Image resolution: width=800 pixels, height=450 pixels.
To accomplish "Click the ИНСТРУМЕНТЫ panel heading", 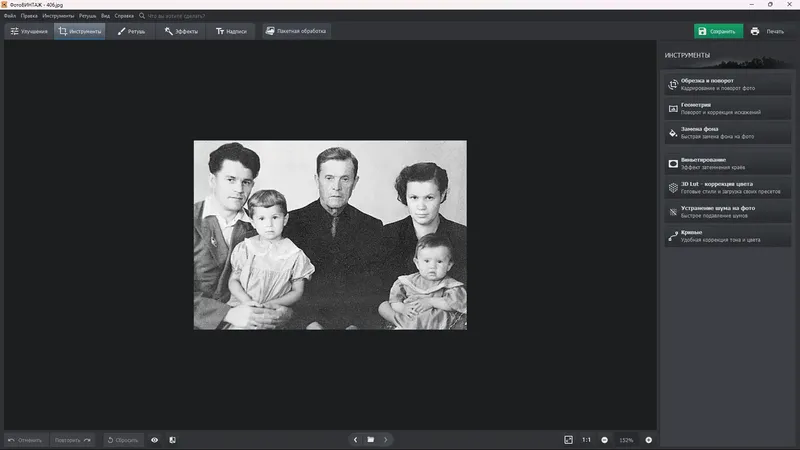I will click(687, 55).
